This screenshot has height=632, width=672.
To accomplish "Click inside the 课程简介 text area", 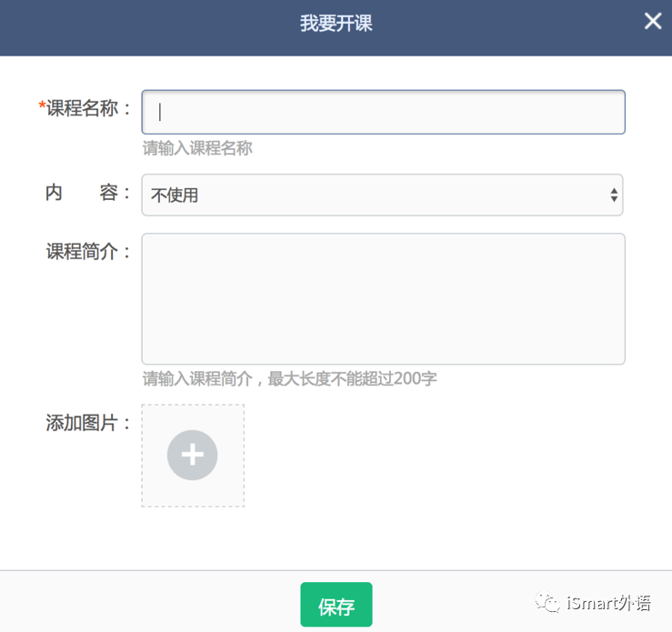I will pyautogui.click(x=383, y=298).
